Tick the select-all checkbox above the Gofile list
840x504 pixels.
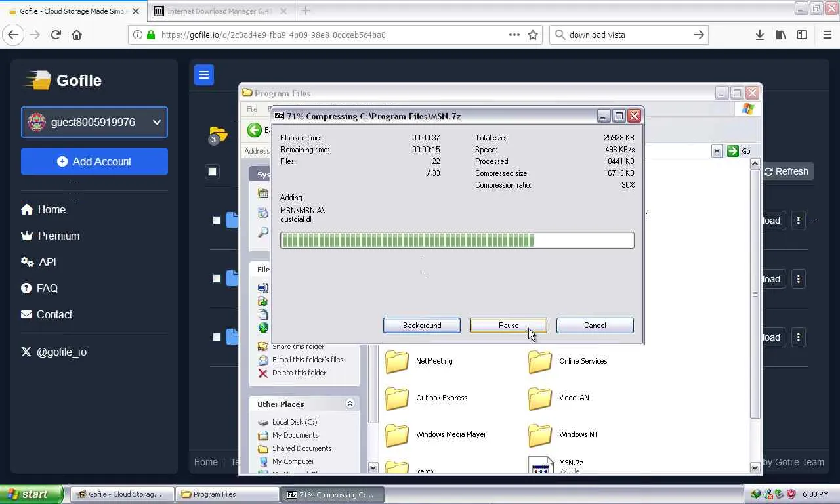[212, 171]
